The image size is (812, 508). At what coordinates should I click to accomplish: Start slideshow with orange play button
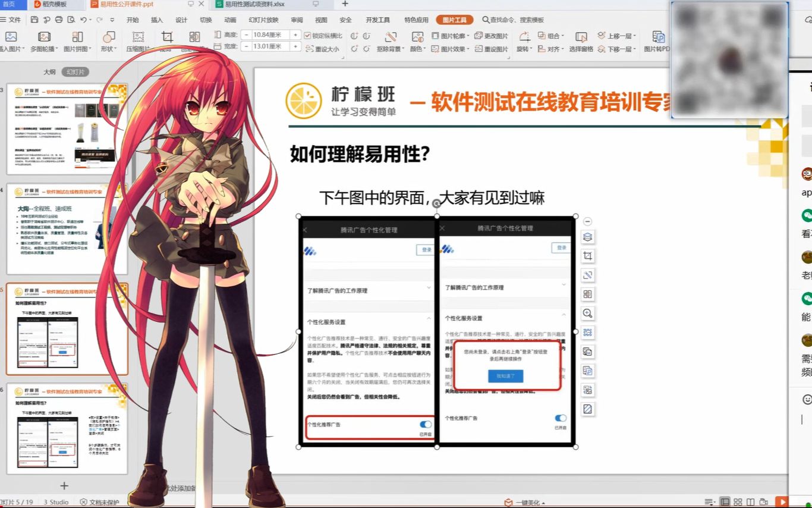tap(782, 502)
